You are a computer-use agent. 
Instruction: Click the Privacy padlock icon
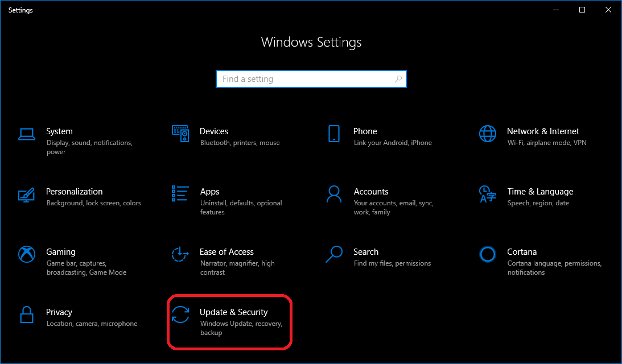click(27, 315)
